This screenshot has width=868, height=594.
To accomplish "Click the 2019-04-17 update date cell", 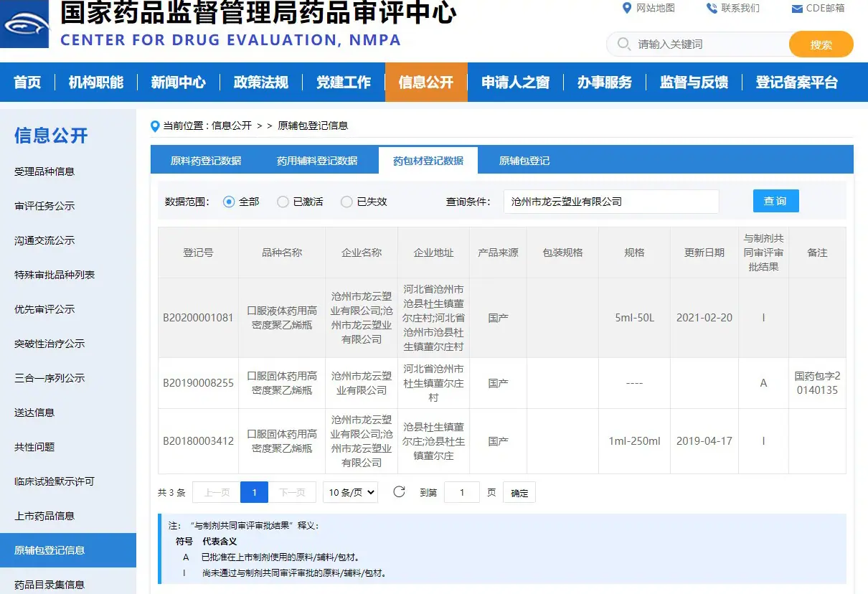I will [x=704, y=441].
